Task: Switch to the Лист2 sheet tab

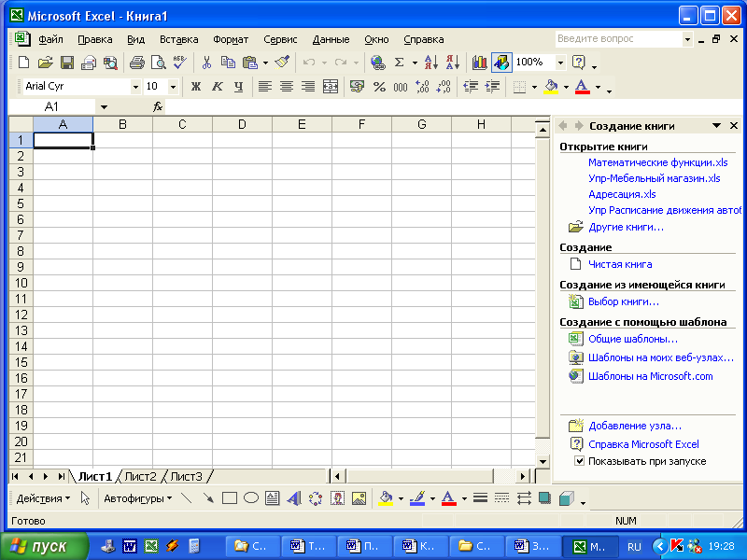Action: 140,476
